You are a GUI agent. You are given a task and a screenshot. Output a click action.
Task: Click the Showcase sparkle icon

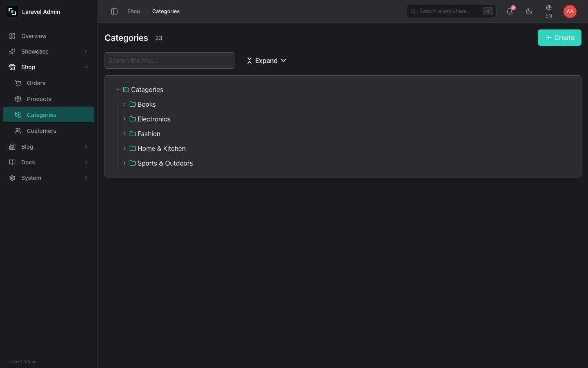tap(12, 52)
